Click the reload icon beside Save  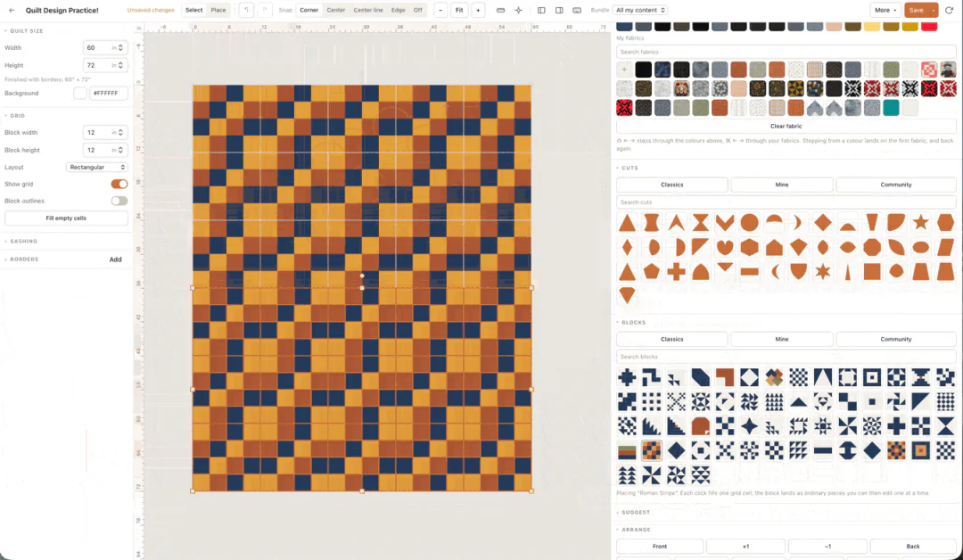click(x=949, y=10)
